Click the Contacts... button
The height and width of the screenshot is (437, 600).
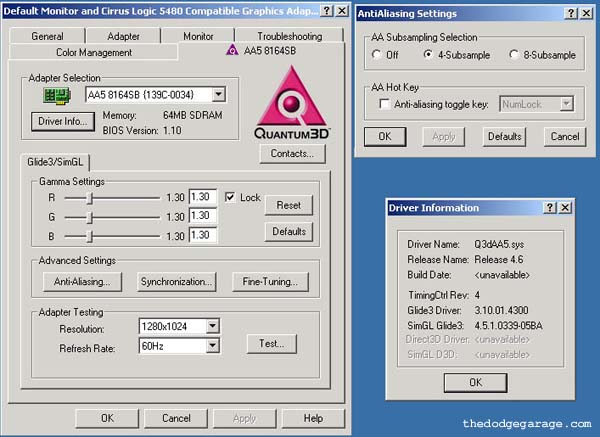[292, 153]
